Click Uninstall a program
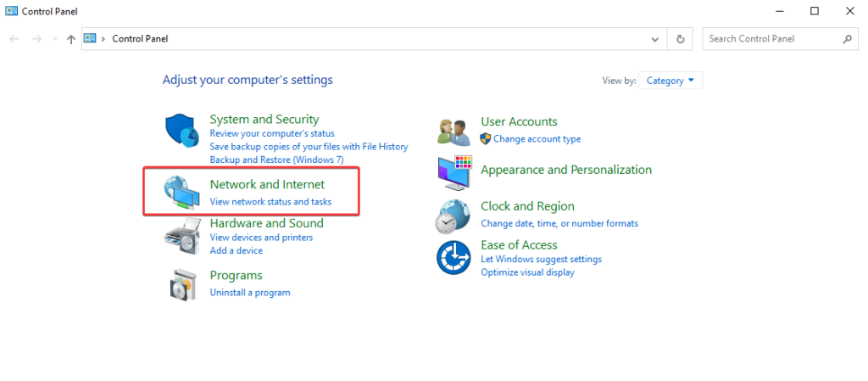Image resolution: width=868 pixels, height=381 pixels. click(250, 293)
